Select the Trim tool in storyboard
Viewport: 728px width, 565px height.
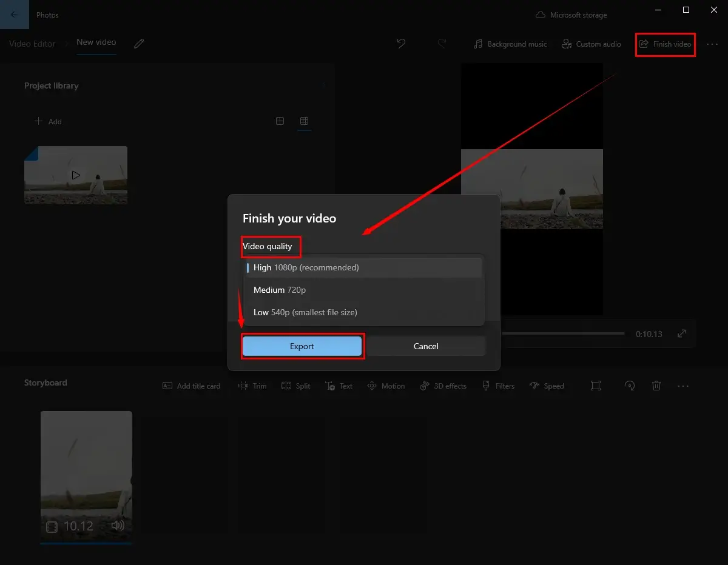tap(252, 386)
